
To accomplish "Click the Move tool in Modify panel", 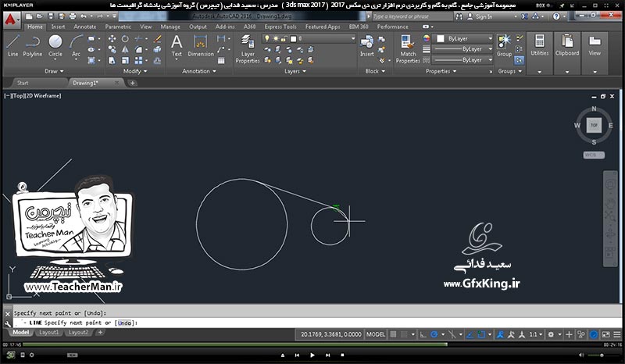I will point(112,39).
